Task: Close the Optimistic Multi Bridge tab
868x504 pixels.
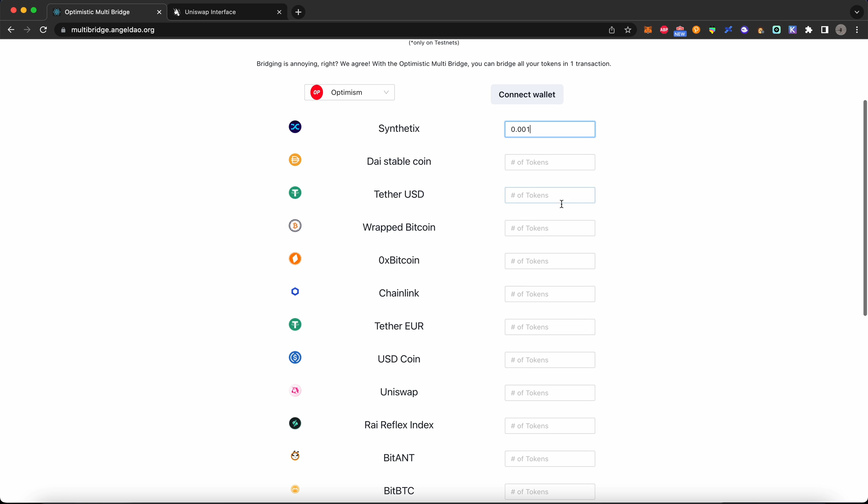Action: [159, 12]
